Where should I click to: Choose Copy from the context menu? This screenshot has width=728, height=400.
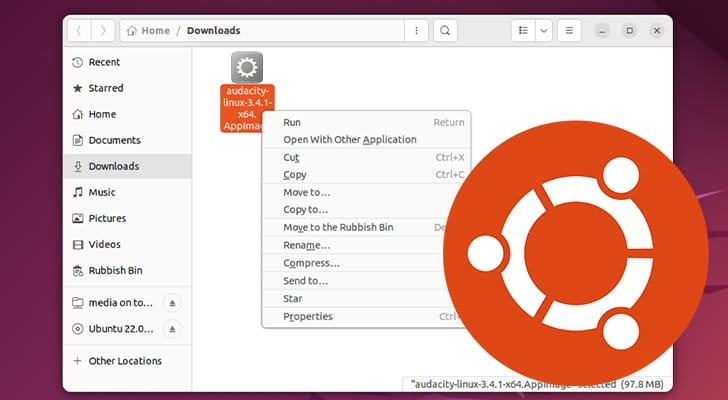click(x=367, y=174)
